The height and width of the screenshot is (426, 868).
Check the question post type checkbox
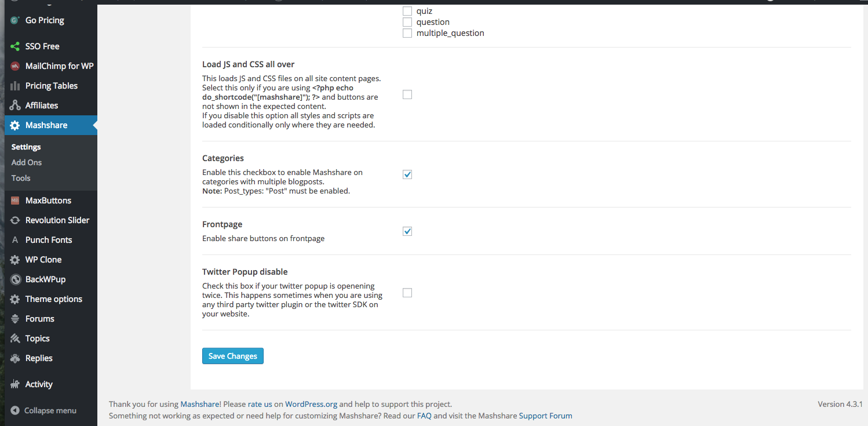(407, 22)
